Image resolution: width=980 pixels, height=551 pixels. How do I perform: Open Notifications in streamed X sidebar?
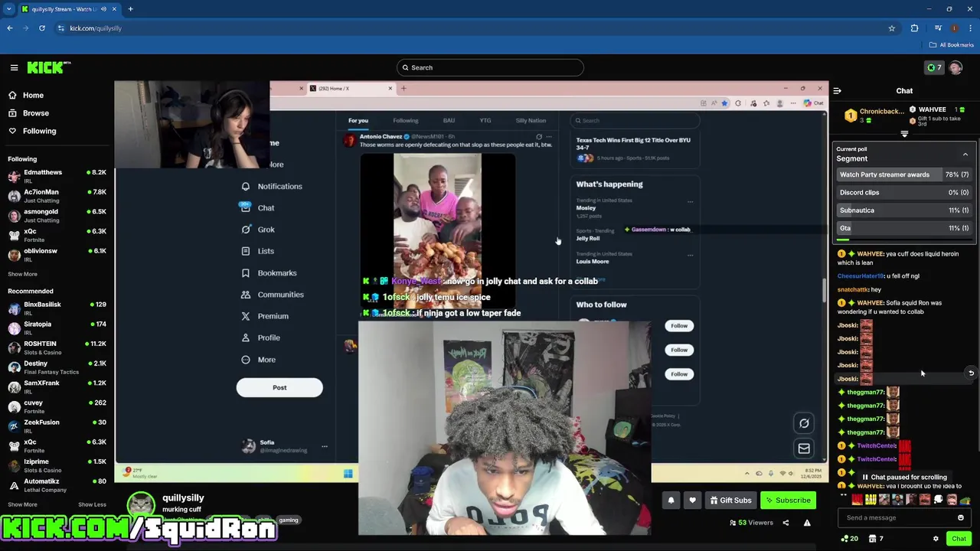pyautogui.click(x=272, y=186)
